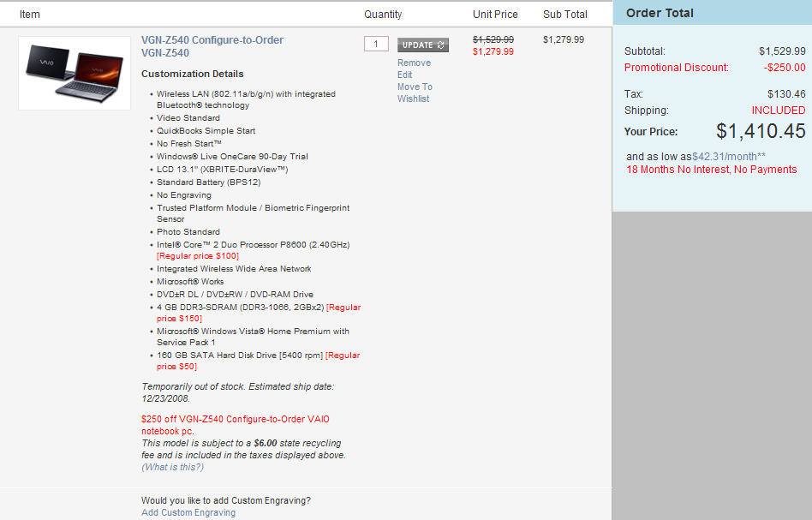Click the Item column header

(29, 15)
